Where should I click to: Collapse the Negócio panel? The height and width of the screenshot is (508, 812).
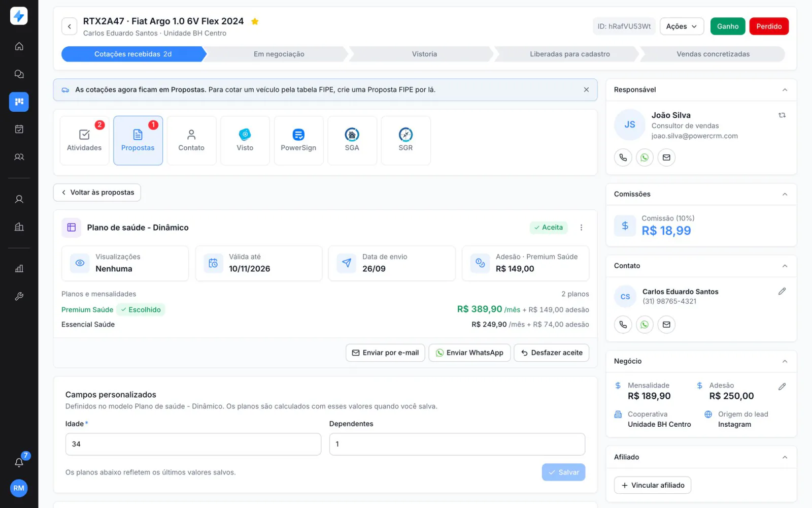(x=785, y=361)
